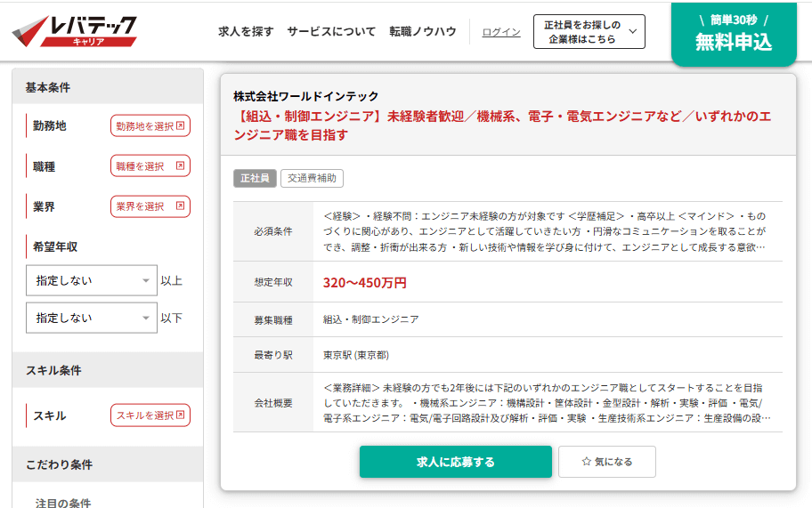Click the 必須条件 description text
The image size is (812, 508).
coord(544,231)
